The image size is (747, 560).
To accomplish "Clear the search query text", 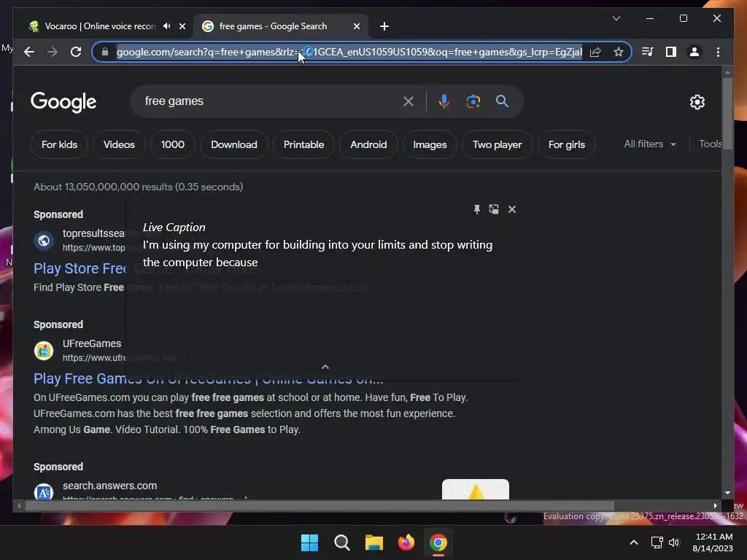I will coord(409,101).
